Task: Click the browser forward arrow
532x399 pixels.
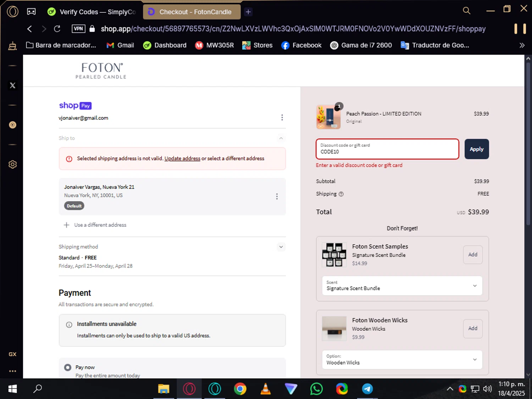Action: pyautogui.click(x=44, y=29)
